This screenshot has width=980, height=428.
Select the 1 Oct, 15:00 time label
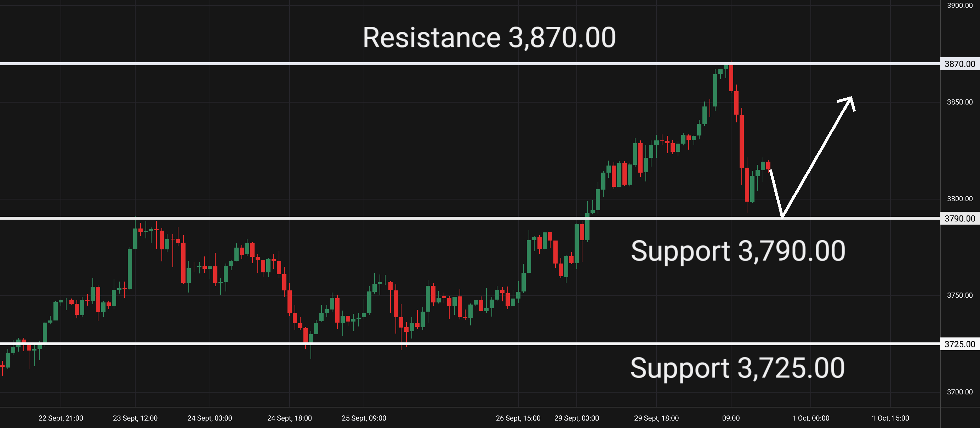point(890,418)
